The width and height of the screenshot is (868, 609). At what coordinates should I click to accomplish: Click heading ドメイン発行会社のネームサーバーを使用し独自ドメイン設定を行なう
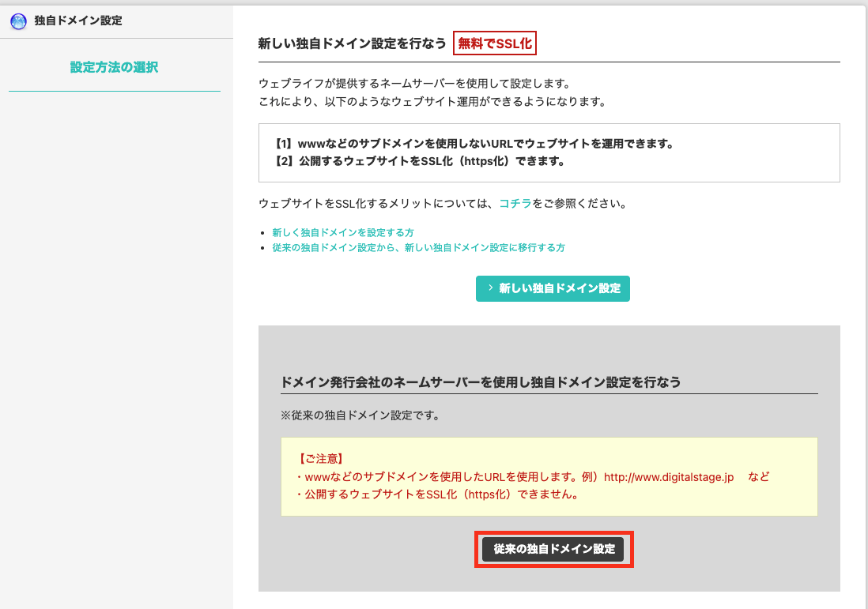click(481, 382)
